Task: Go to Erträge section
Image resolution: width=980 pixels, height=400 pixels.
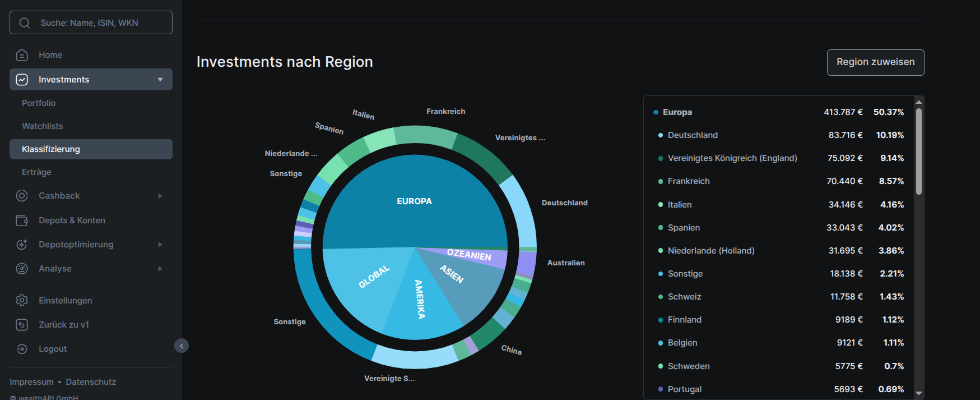Action: coord(36,172)
